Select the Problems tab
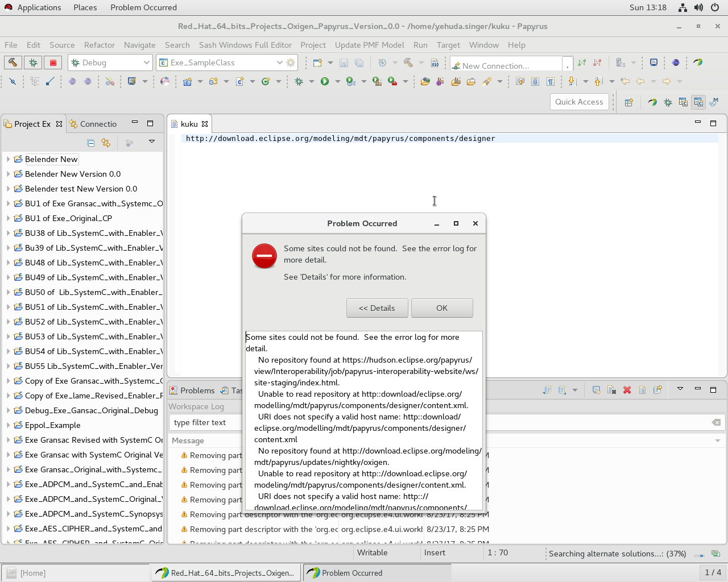The width and height of the screenshot is (728, 582). pyautogui.click(x=192, y=390)
